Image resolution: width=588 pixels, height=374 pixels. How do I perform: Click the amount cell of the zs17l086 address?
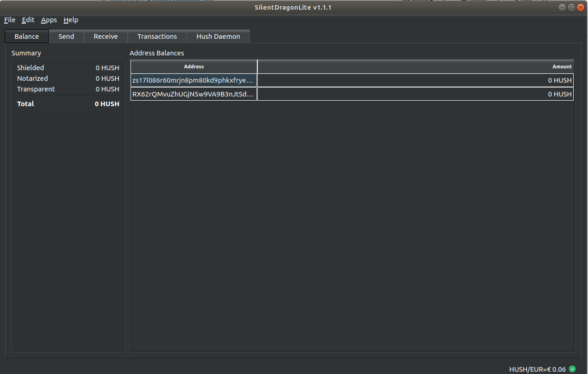pyautogui.click(x=416, y=80)
